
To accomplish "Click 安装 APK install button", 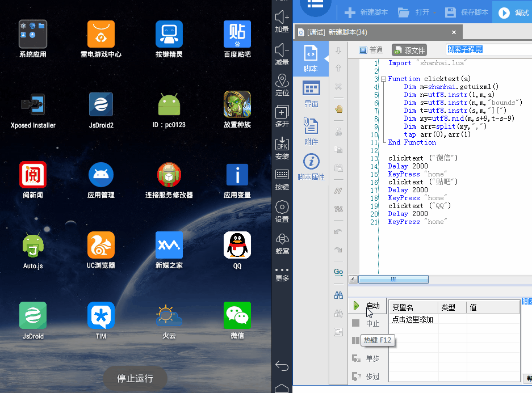I will 282,149.
